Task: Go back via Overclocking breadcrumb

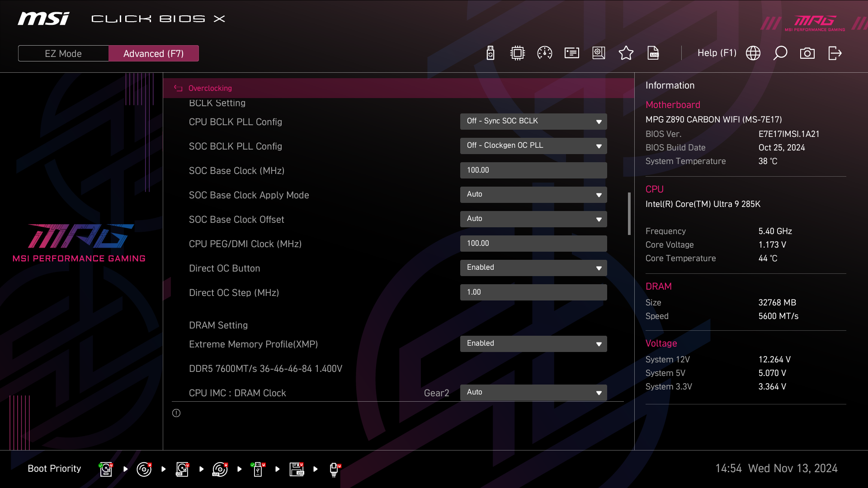Action: (210, 88)
